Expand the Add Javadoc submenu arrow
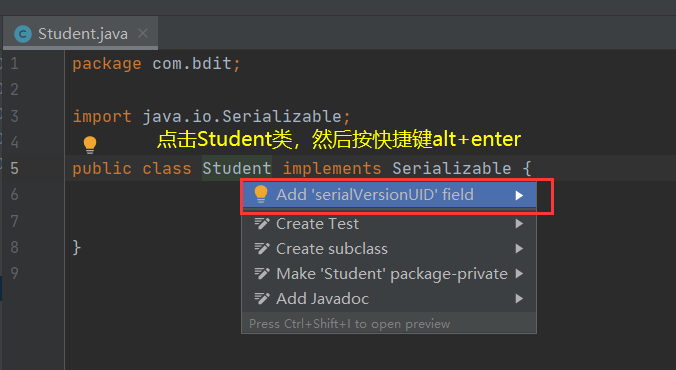This screenshot has height=370, width=676. (519, 298)
